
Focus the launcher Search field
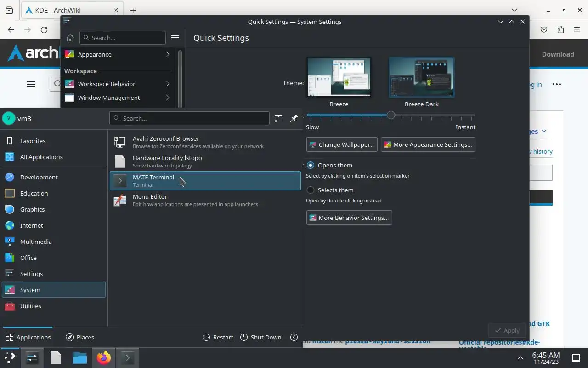point(189,118)
